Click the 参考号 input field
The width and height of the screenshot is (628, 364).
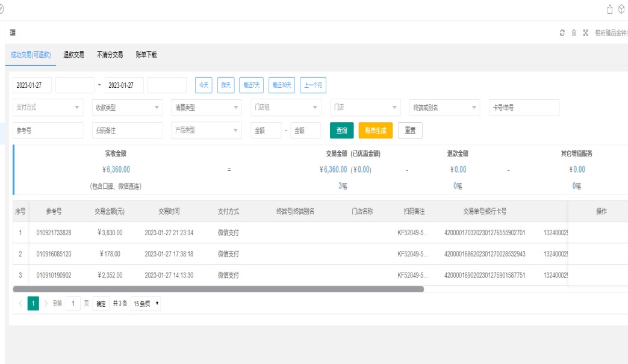click(48, 131)
